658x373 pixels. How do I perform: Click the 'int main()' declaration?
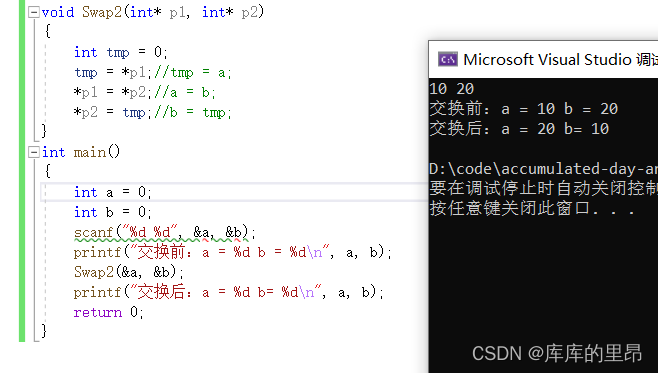pos(81,152)
